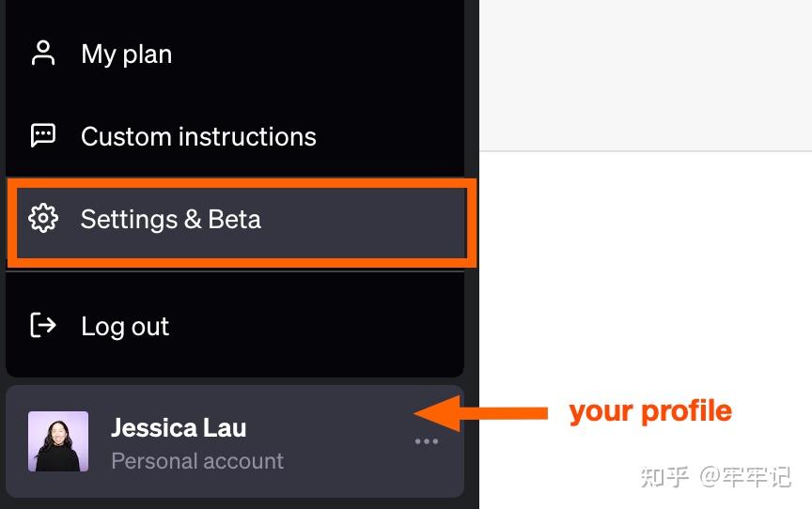Open the three-dot menu next to Jessica Lau

point(426,441)
